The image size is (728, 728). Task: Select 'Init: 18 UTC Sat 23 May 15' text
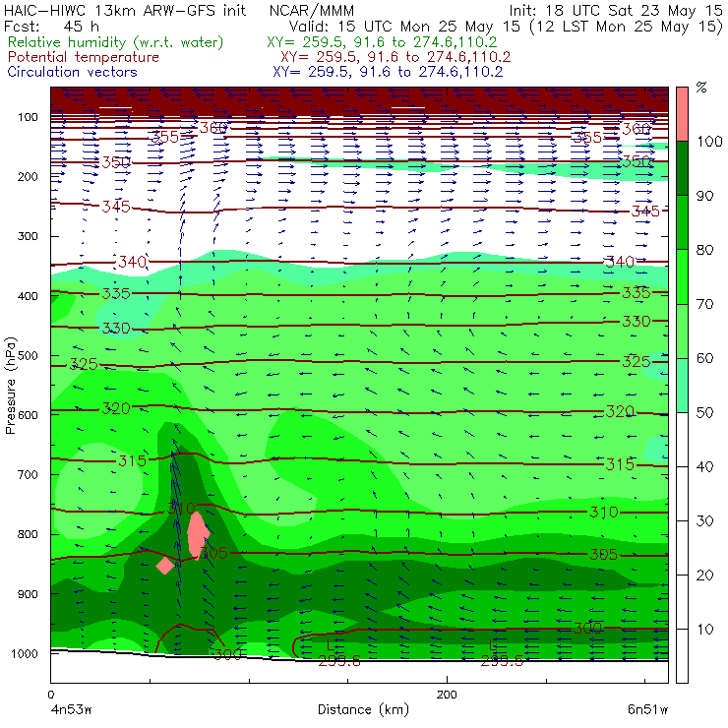point(616,10)
